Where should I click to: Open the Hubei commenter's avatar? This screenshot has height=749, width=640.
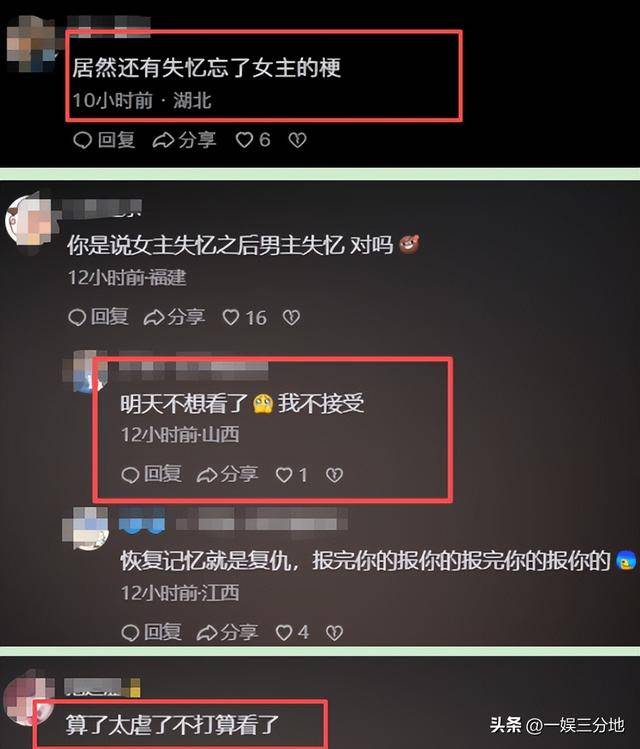(32, 44)
